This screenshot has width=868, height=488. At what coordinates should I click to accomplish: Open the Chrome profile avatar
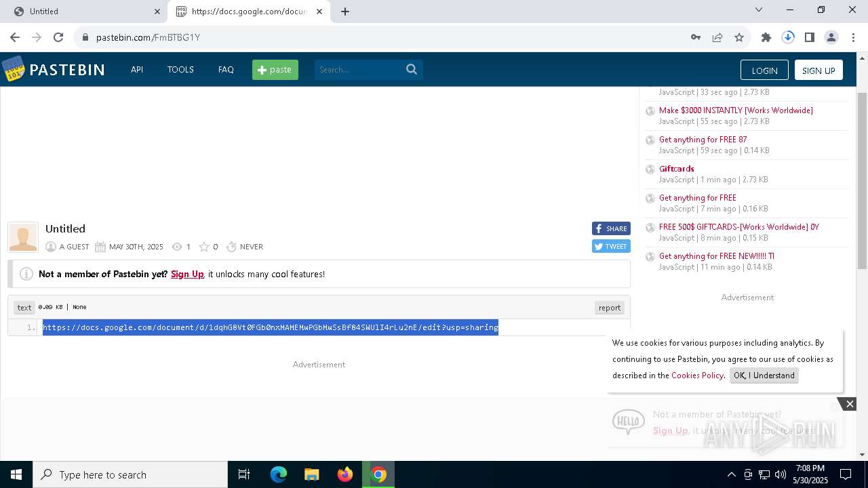click(831, 37)
